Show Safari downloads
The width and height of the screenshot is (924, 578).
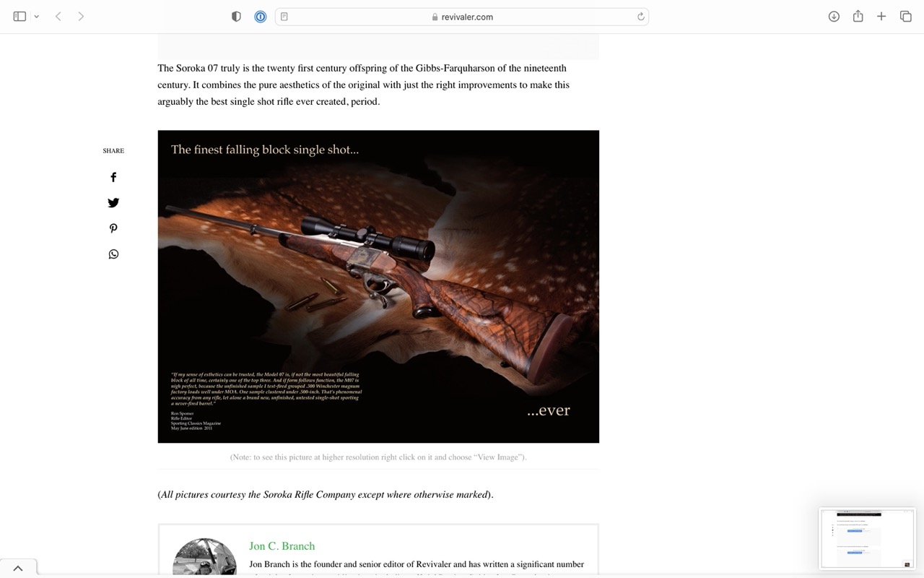tap(834, 17)
